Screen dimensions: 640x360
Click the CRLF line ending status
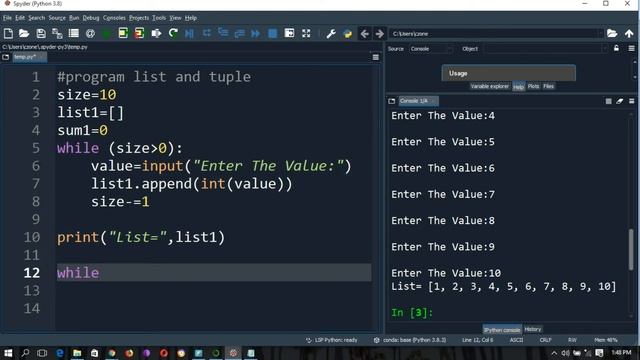point(545,340)
